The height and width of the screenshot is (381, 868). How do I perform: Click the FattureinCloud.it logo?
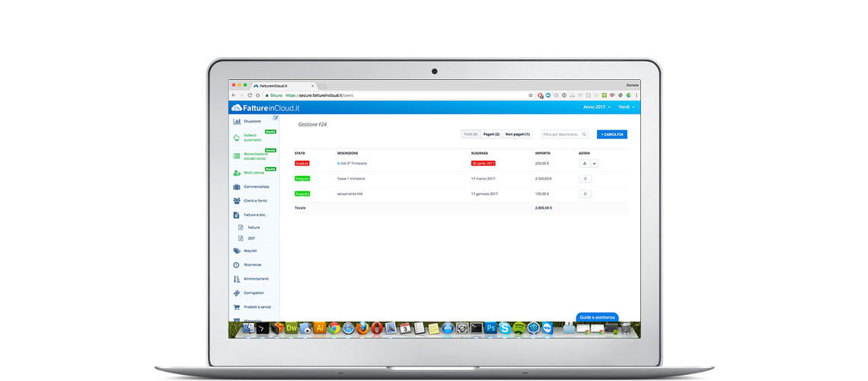pos(265,107)
